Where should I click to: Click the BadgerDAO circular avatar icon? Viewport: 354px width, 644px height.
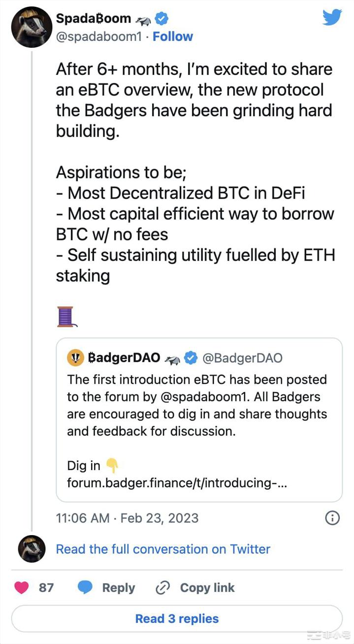click(x=75, y=358)
